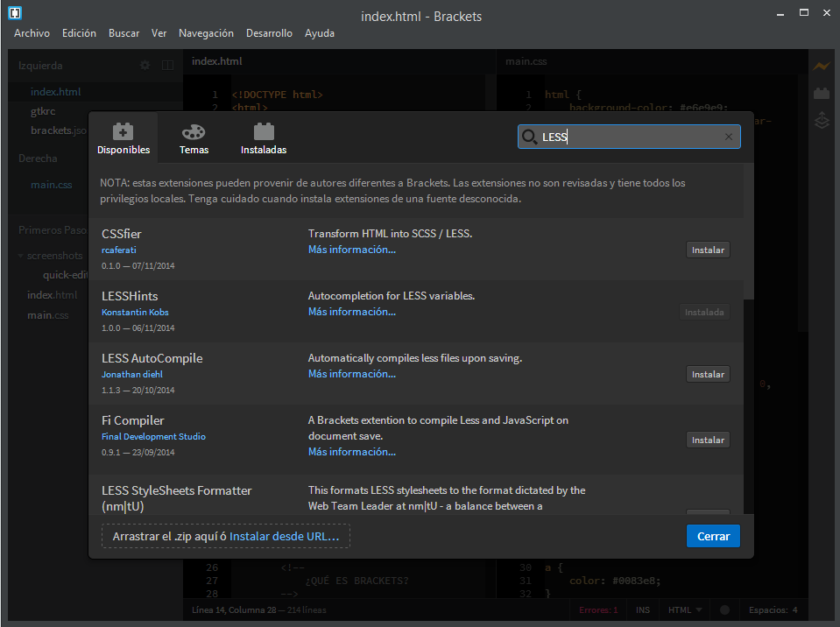Open main.css in the project tree
The image size is (840, 627).
(47, 315)
